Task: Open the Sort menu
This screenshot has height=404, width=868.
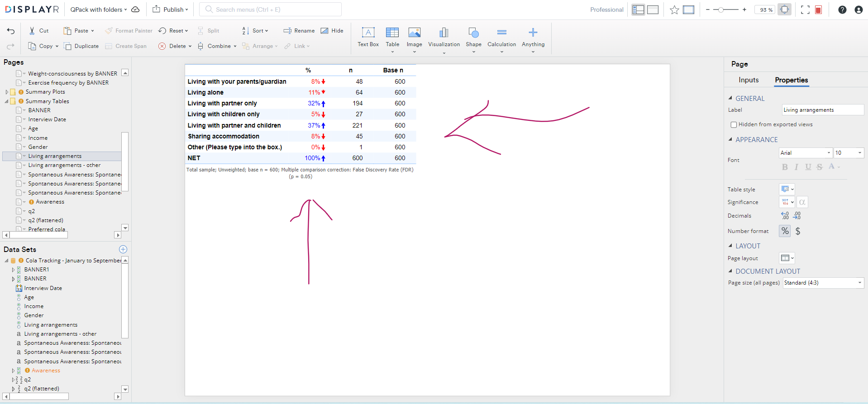Action: [x=256, y=31]
